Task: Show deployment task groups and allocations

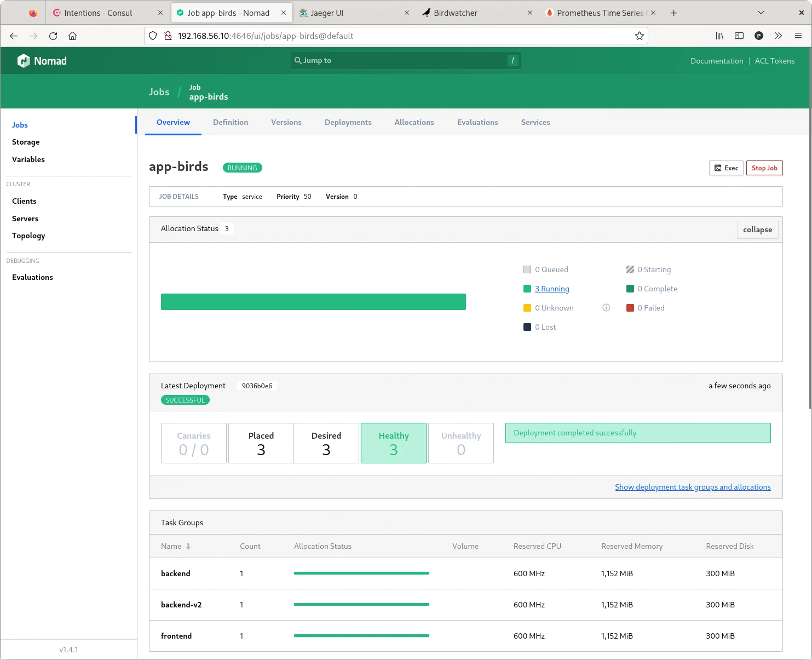Action: tap(692, 487)
